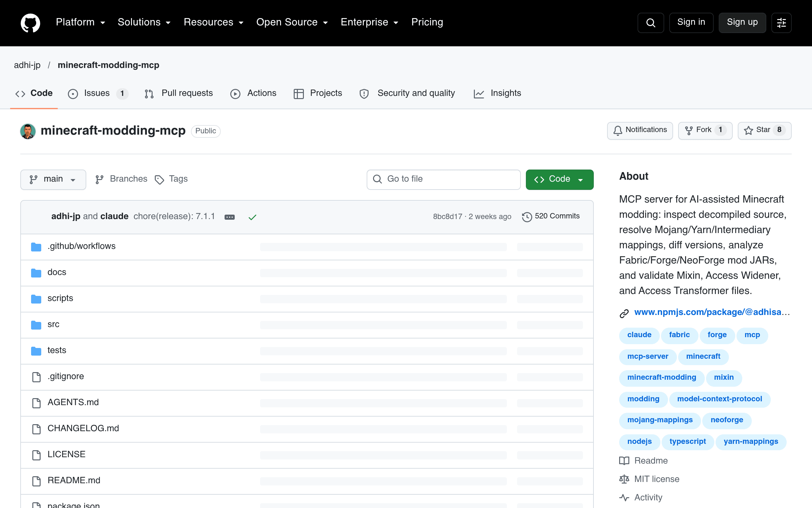The width and height of the screenshot is (812, 508).
Task: Open the GitHub homepage logo
Action: coord(30,23)
